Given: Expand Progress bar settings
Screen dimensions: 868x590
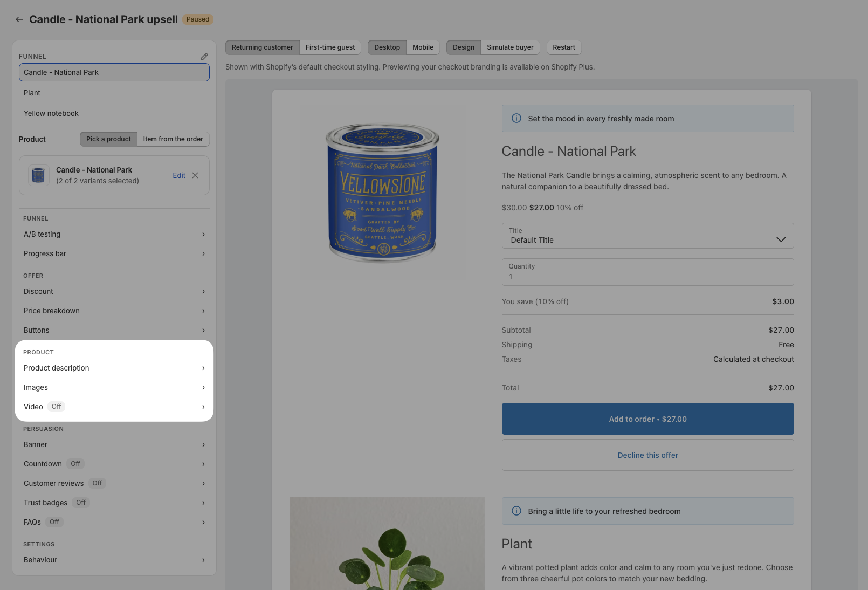Looking at the screenshot, I should click(114, 253).
